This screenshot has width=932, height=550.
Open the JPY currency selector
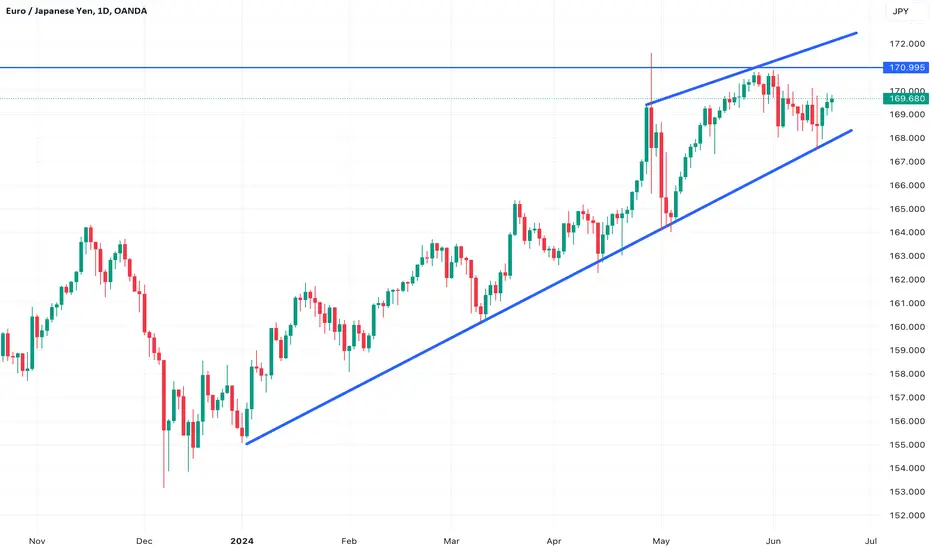tap(900, 11)
